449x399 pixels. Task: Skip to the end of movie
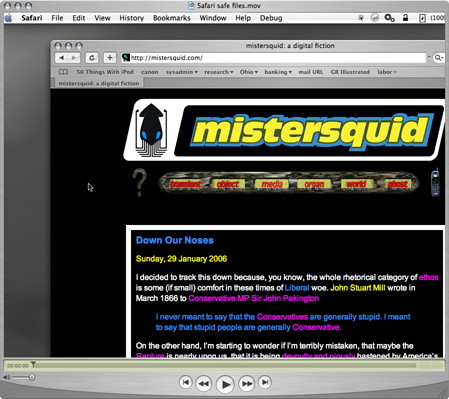pyautogui.click(x=265, y=382)
